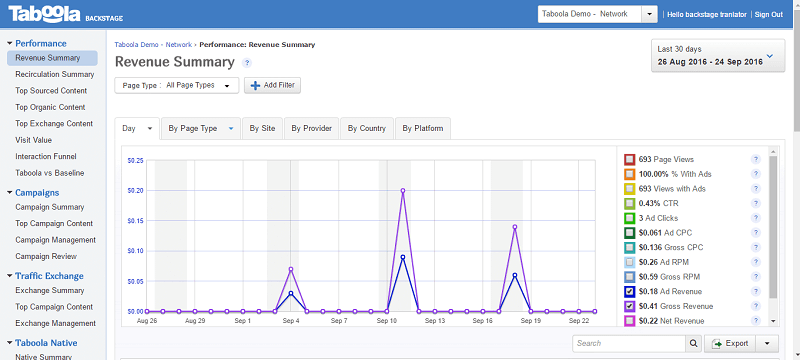
Task: Click the Sep 4 Gross Revenue data point
Action: (291, 269)
